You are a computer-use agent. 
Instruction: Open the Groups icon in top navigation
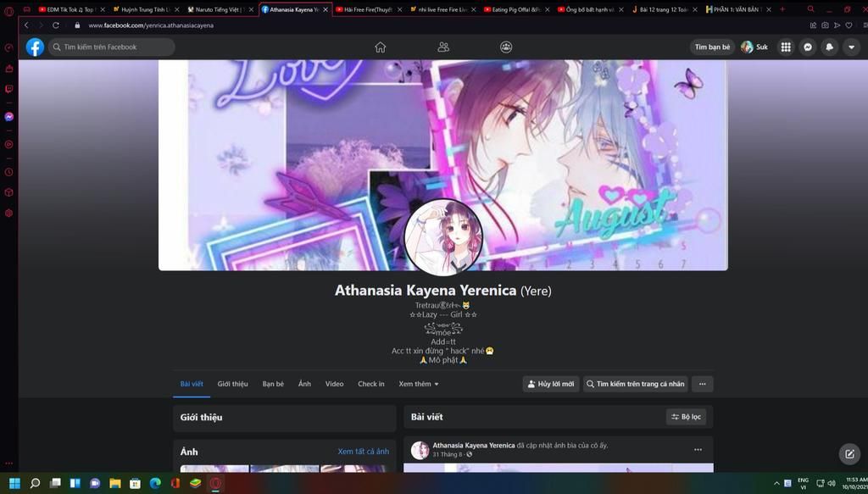point(506,47)
